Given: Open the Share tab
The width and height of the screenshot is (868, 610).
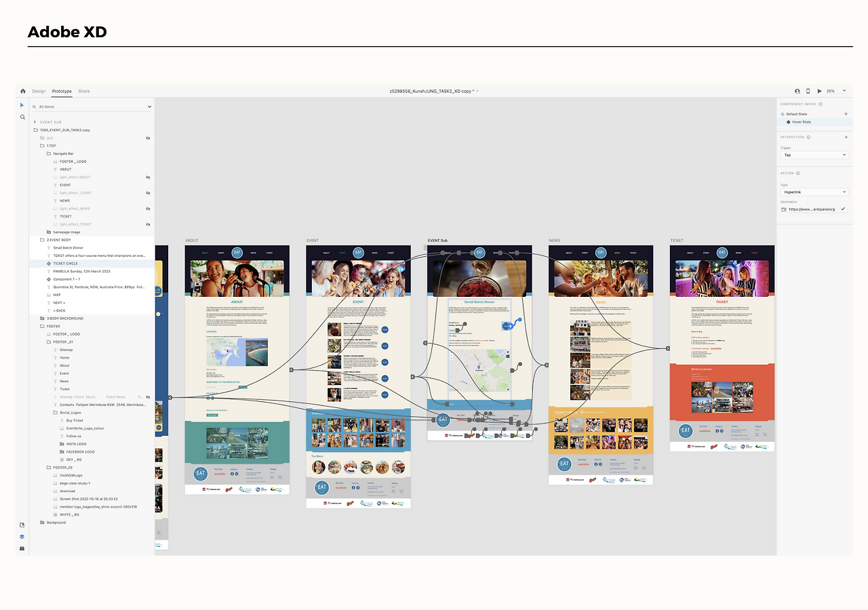Looking at the screenshot, I should [84, 91].
